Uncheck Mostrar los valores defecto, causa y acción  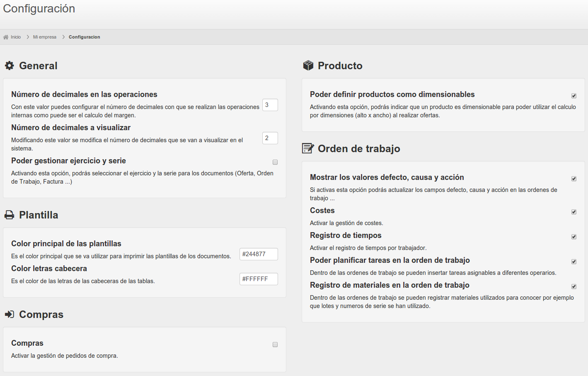574,179
